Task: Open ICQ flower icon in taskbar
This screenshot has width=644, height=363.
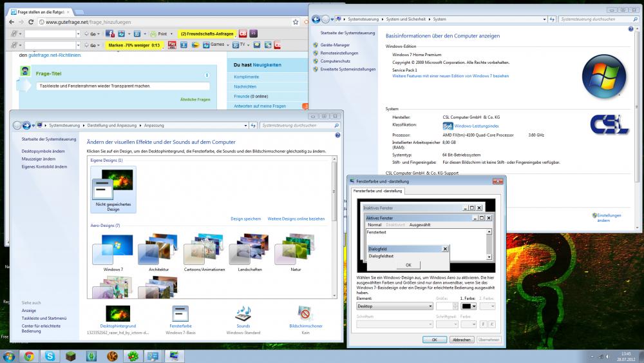Action: pos(133,356)
